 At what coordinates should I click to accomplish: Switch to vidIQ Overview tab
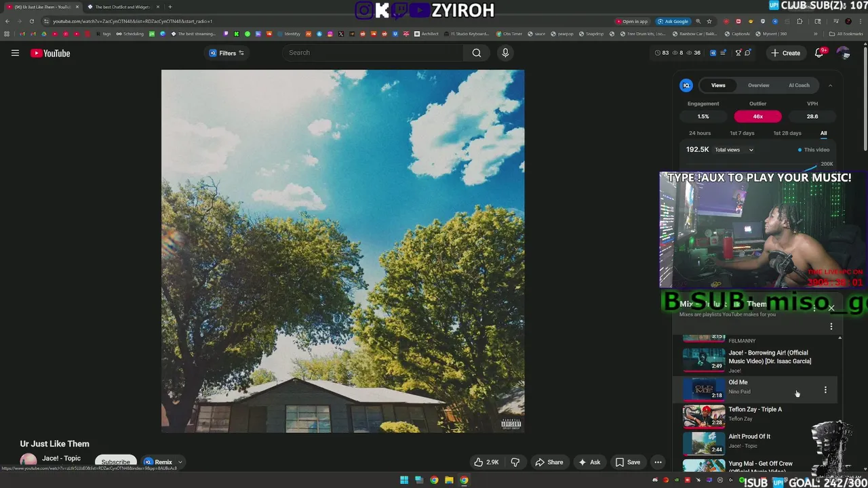click(759, 85)
